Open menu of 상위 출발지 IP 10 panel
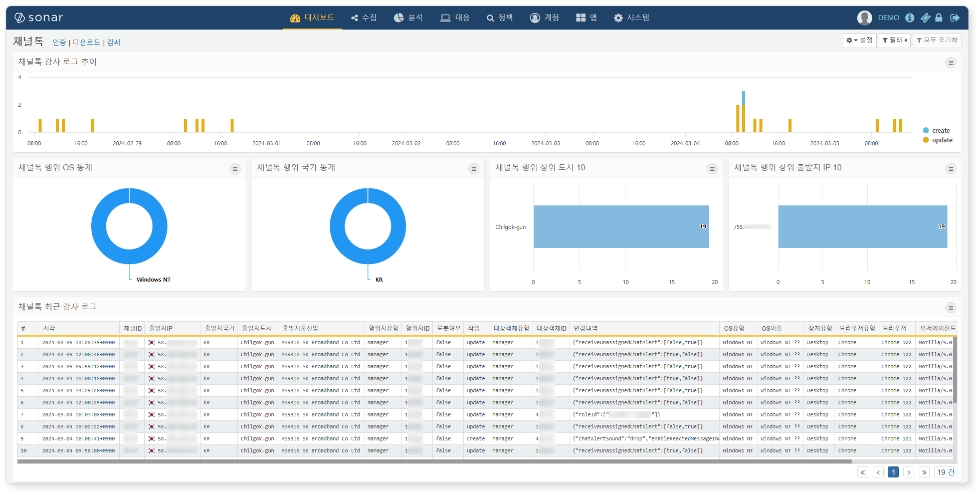The image size is (980, 495). coord(950,169)
